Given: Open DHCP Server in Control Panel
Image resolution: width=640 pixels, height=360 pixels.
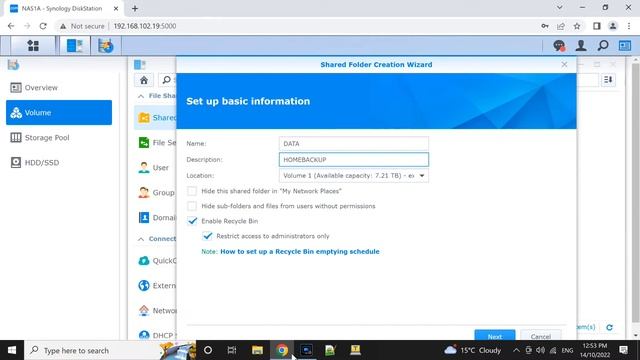Looking at the screenshot, I should [156, 335].
